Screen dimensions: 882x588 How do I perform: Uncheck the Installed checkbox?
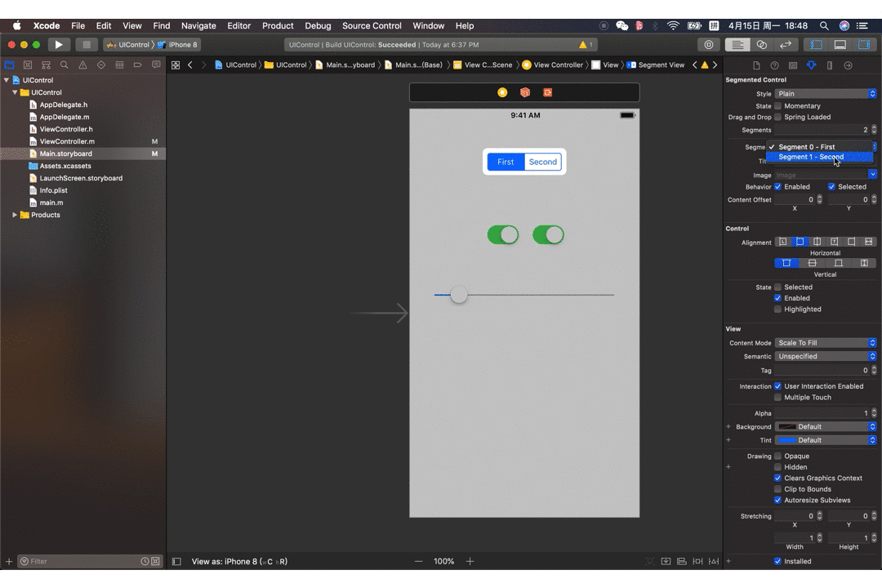pos(778,561)
